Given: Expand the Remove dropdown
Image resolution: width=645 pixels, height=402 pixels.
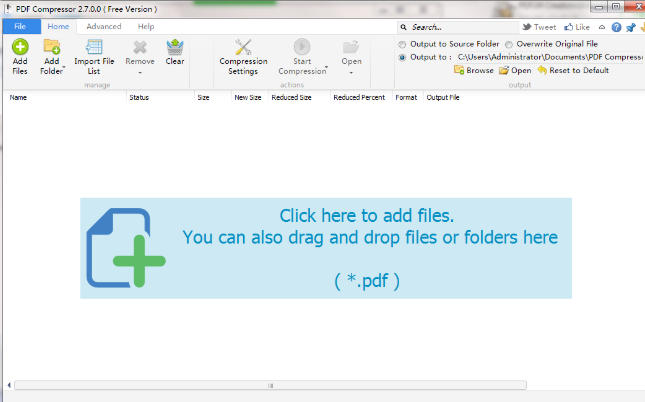Looking at the screenshot, I should [x=140, y=72].
